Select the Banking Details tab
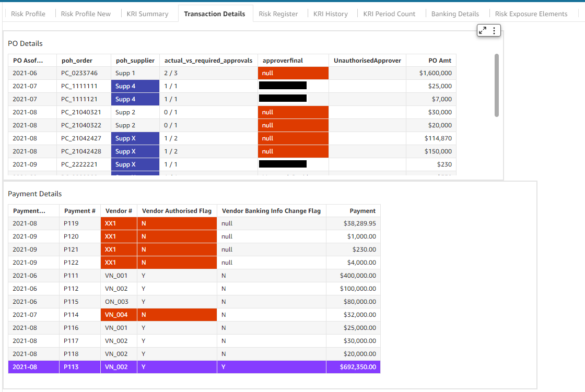 [x=455, y=14]
